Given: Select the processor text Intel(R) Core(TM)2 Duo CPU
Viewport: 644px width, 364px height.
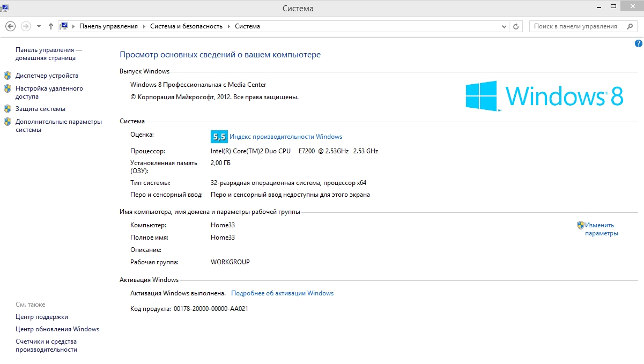Looking at the screenshot, I should [250, 151].
